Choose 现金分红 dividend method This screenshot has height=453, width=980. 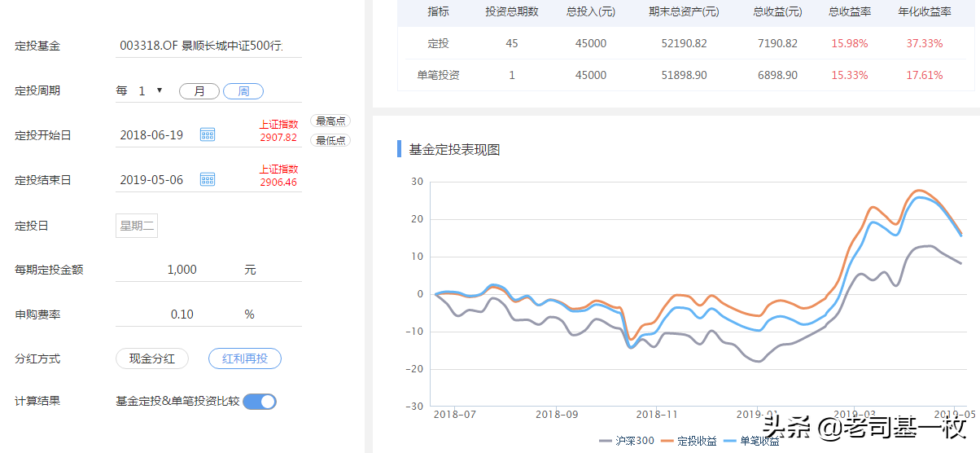(x=152, y=358)
